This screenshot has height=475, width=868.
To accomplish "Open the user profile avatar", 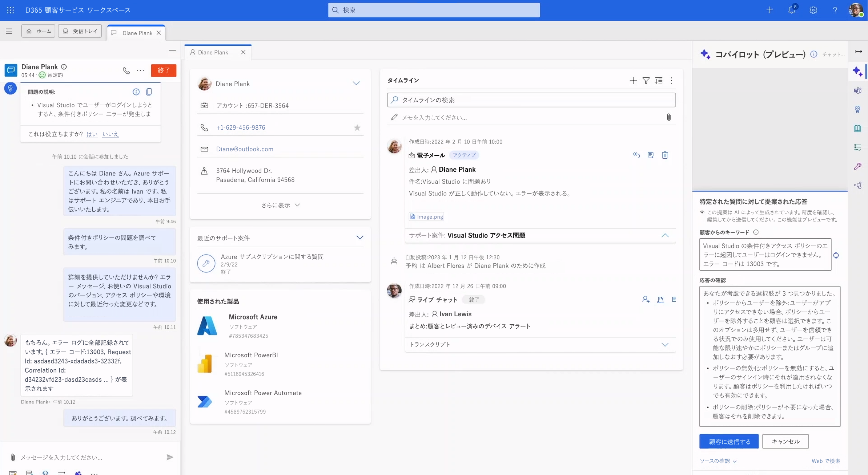I will (x=856, y=10).
